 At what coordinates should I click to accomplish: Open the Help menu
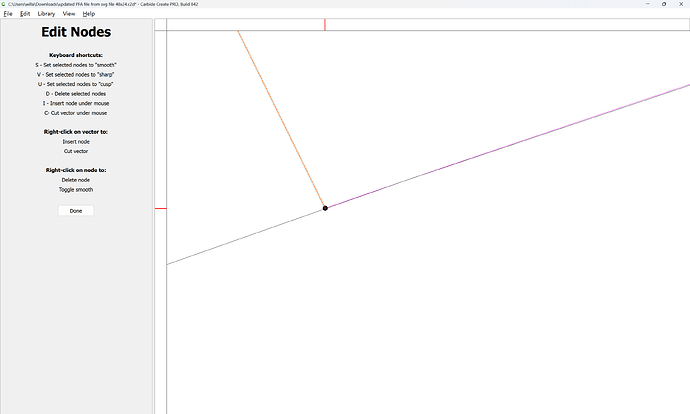click(89, 14)
